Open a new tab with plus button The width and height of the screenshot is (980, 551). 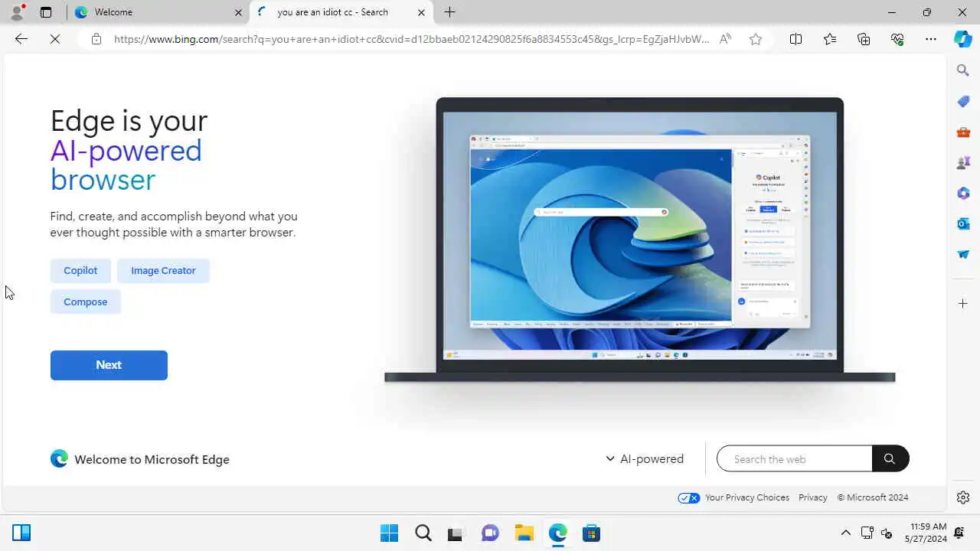[450, 12]
